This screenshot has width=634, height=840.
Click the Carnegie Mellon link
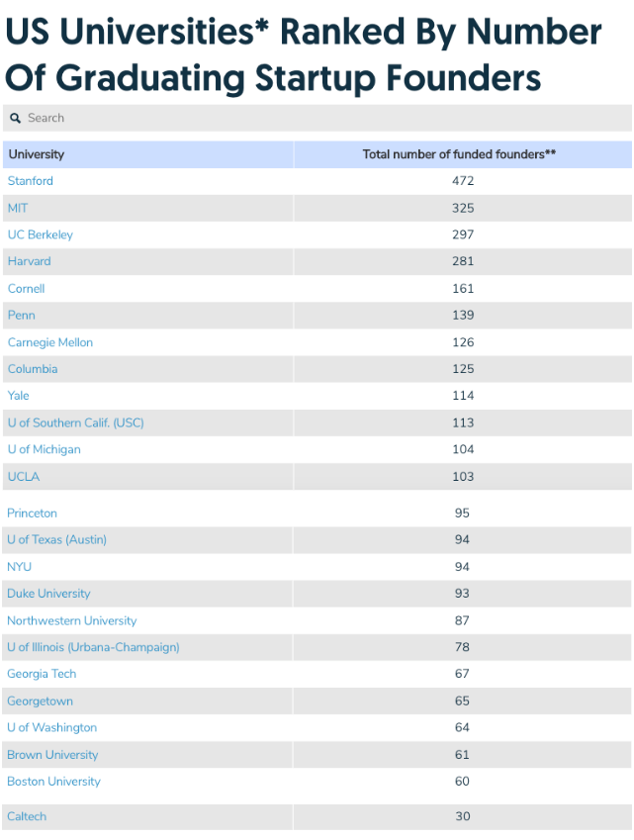click(50, 342)
